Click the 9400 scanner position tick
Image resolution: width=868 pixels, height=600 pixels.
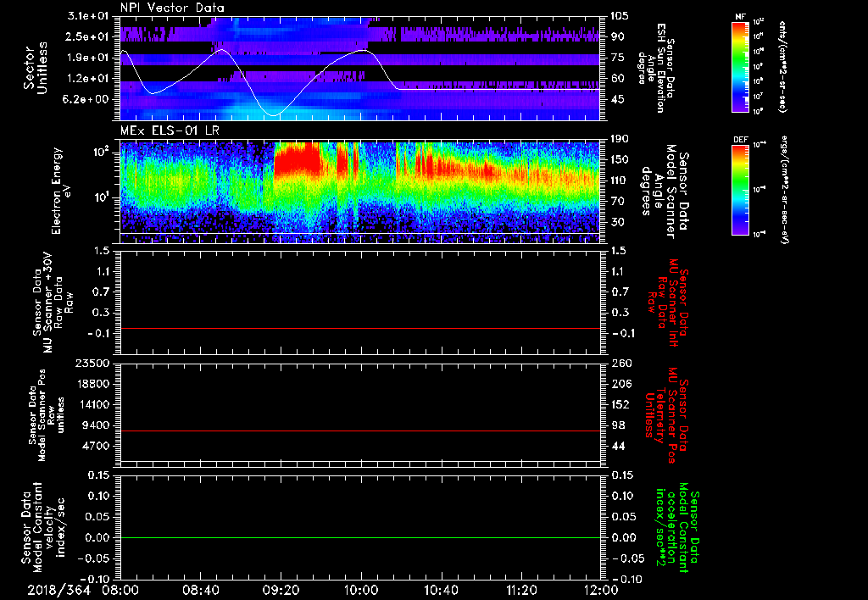(97, 425)
